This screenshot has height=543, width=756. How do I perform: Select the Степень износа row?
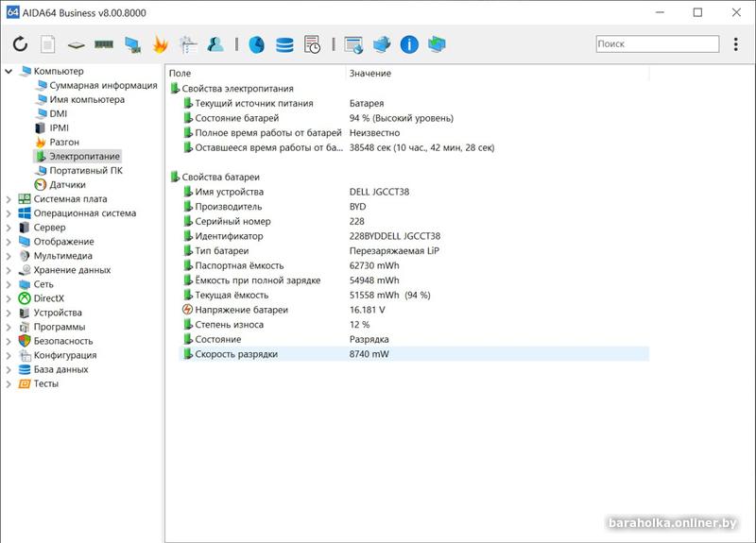(x=415, y=325)
